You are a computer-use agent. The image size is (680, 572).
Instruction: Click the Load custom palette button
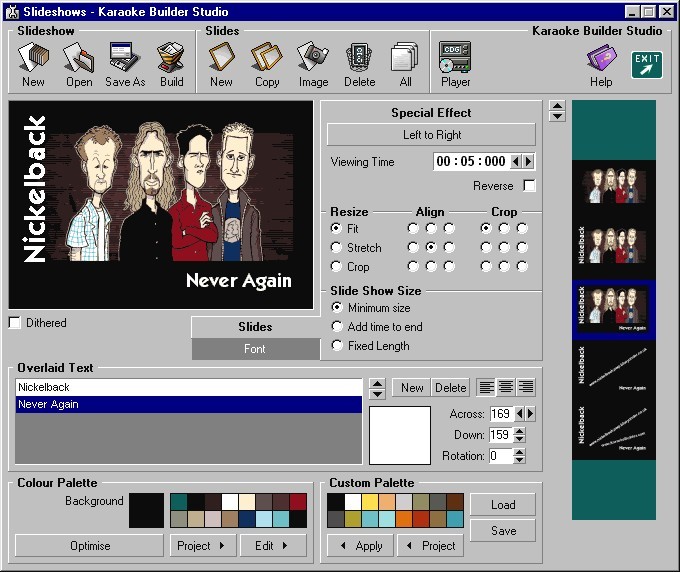point(503,505)
